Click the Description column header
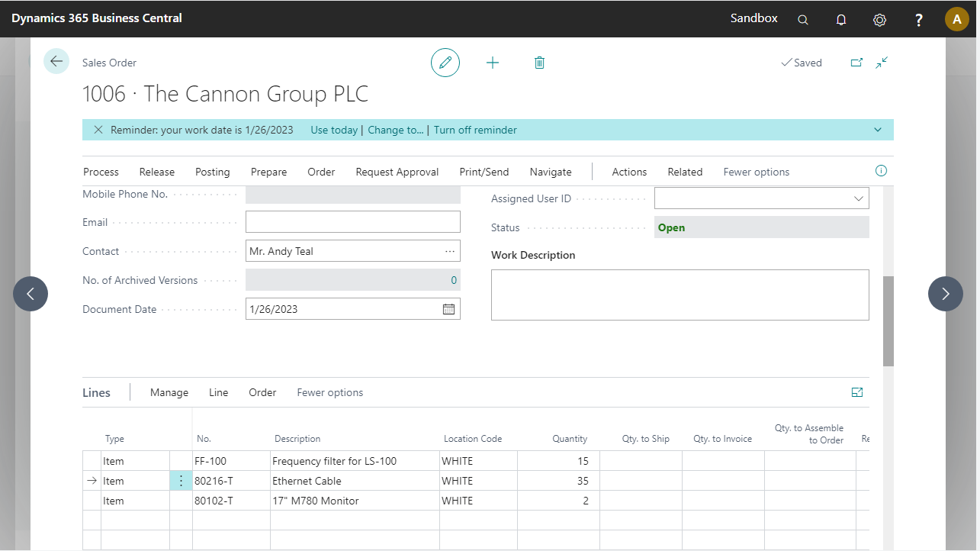This screenshot has width=980, height=551. coord(297,439)
